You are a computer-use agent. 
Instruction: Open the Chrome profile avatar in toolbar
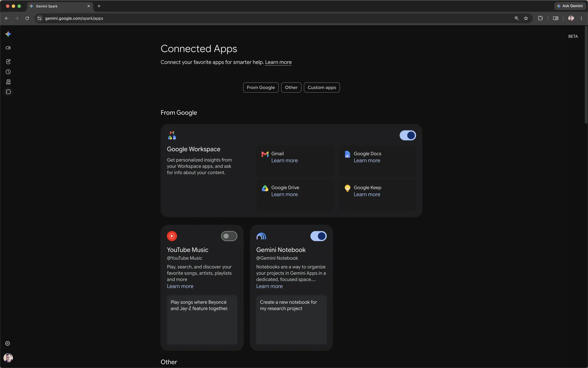tap(571, 18)
